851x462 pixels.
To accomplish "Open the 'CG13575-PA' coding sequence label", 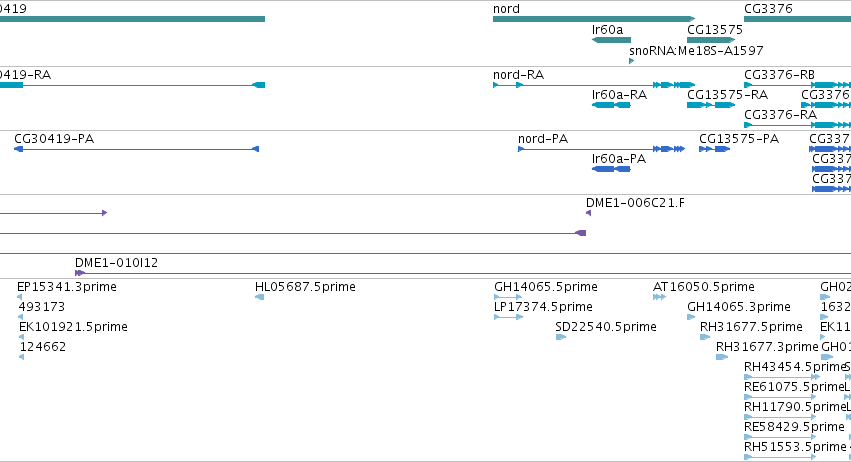I will coord(739,139).
